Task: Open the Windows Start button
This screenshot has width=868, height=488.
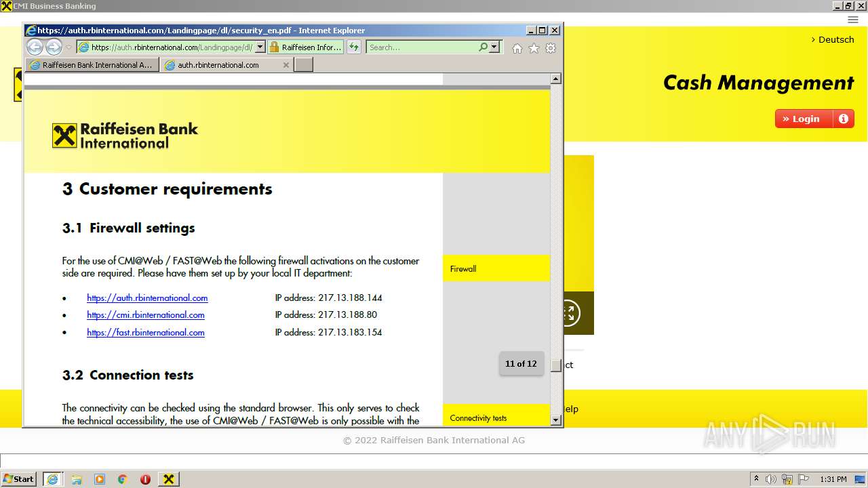Action: (x=19, y=479)
